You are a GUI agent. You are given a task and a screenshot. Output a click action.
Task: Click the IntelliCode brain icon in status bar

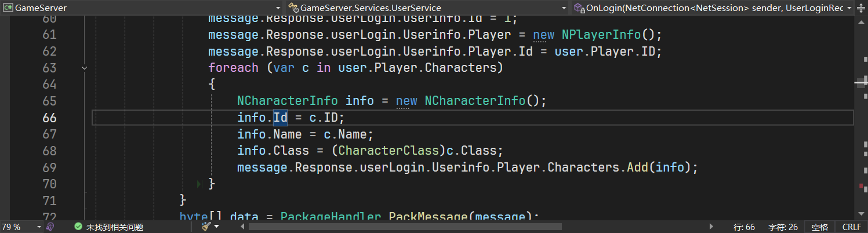click(51, 227)
